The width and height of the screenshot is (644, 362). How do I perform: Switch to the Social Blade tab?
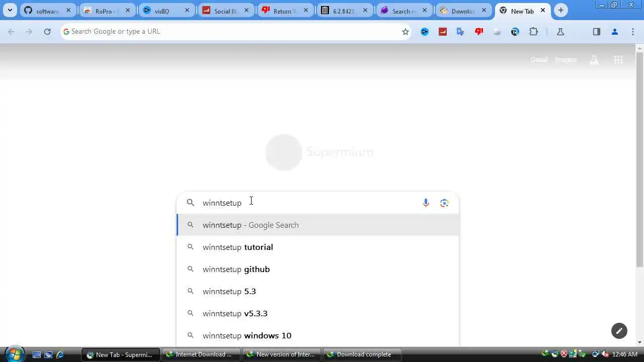pyautogui.click(x=226, y=11)
